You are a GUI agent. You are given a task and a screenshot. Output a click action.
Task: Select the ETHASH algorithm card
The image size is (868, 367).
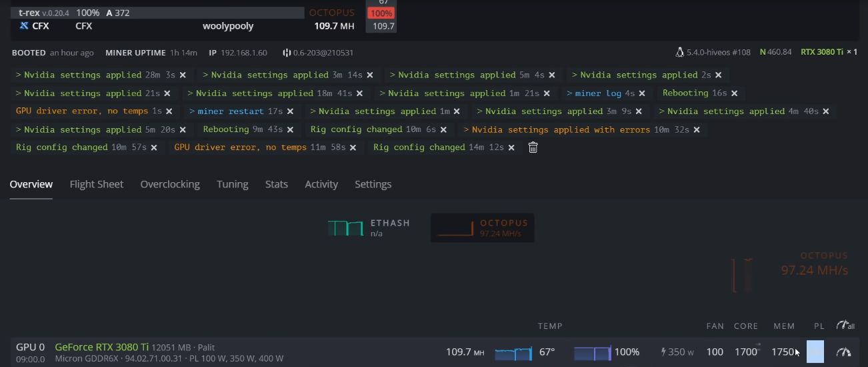369,228
